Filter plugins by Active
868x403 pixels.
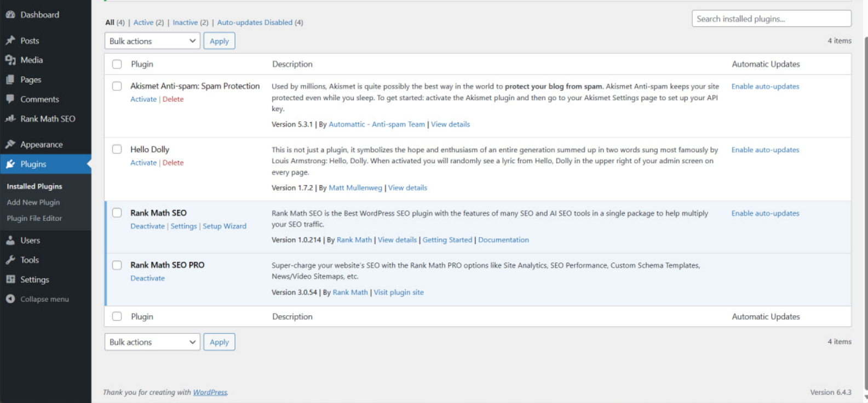coord(143,22)
